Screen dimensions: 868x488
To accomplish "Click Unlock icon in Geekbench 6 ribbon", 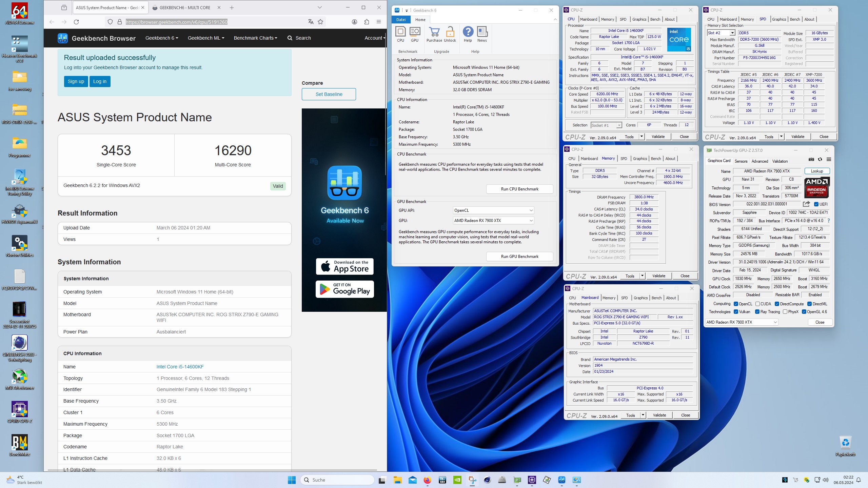I will coord(450,34).
